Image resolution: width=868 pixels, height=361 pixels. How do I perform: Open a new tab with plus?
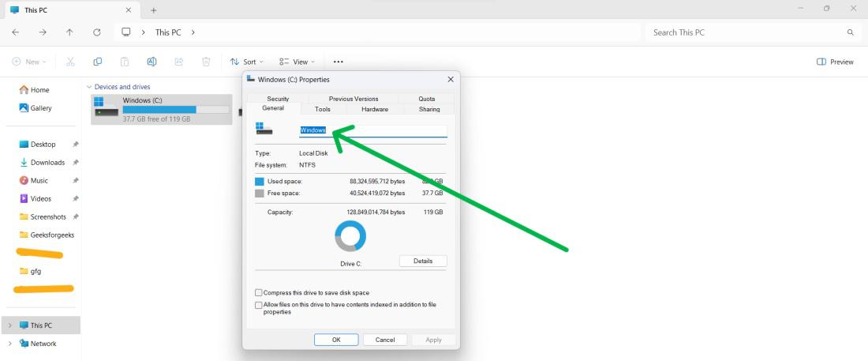point(153,10)
